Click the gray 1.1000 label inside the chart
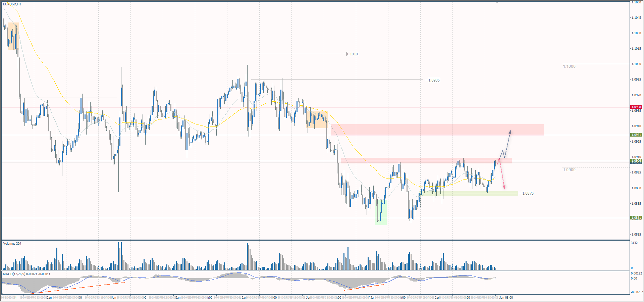 [x=569, y=66]
